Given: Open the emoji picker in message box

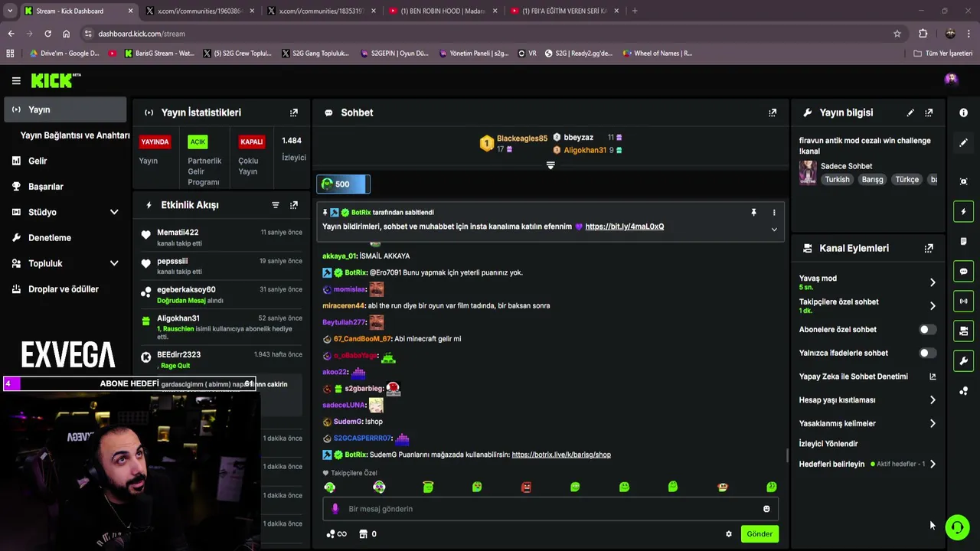Looking at the screenshot, I should pos(766,509).
